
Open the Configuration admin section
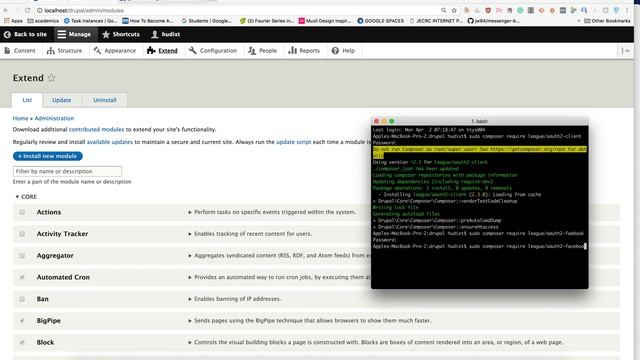pos(213,51)
